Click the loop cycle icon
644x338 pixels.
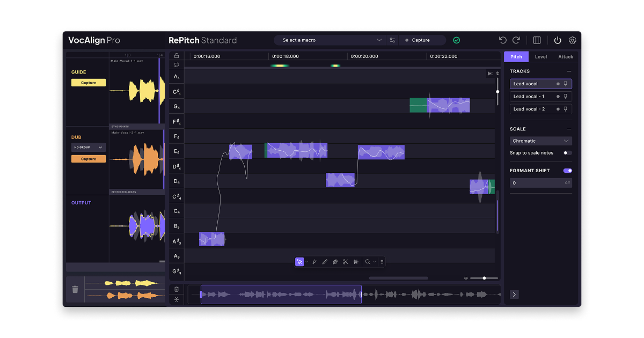[177, 64]
